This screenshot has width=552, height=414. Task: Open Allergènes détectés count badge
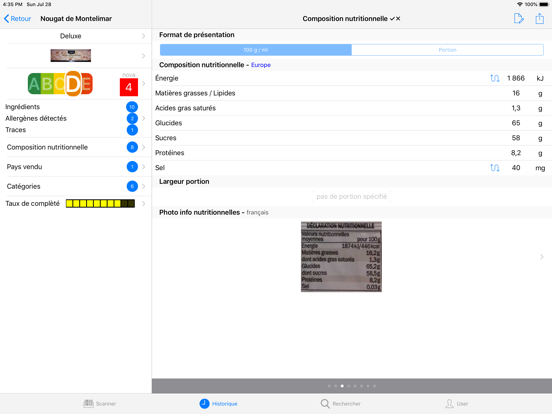point(132,118)
